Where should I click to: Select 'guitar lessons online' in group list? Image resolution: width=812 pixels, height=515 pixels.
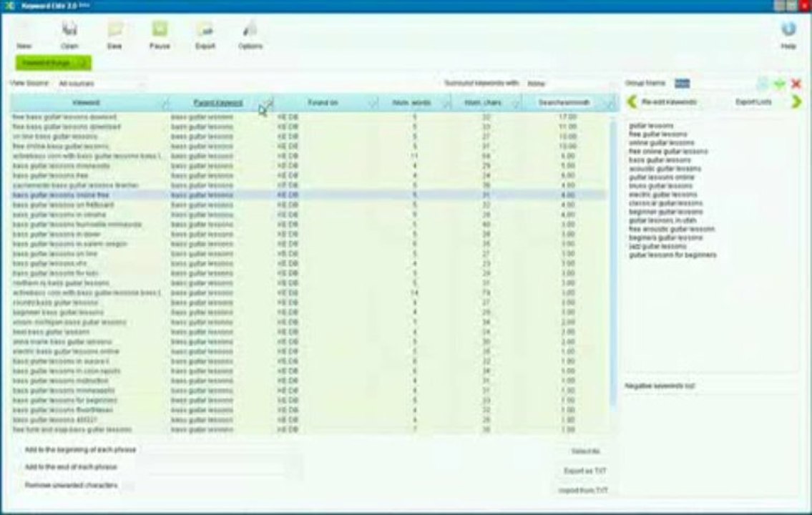click(x=661, y=177)
